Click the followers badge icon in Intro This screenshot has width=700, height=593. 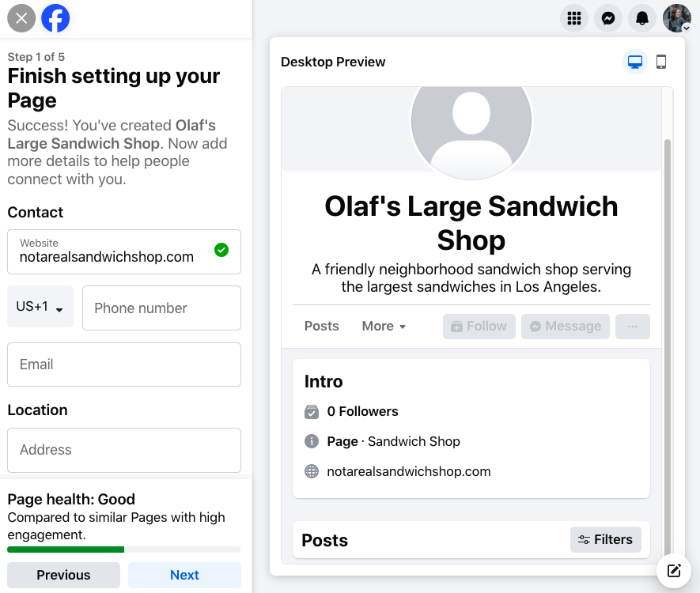(311, 411)
